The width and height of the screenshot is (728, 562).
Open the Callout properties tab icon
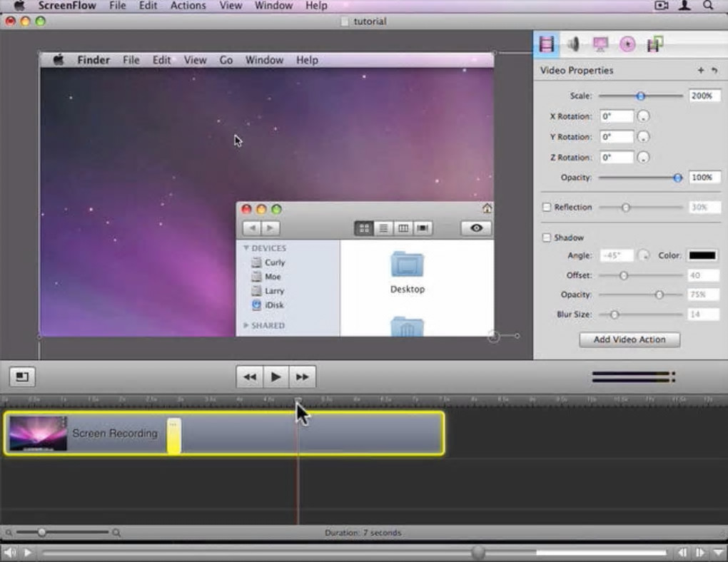[627, 44]
